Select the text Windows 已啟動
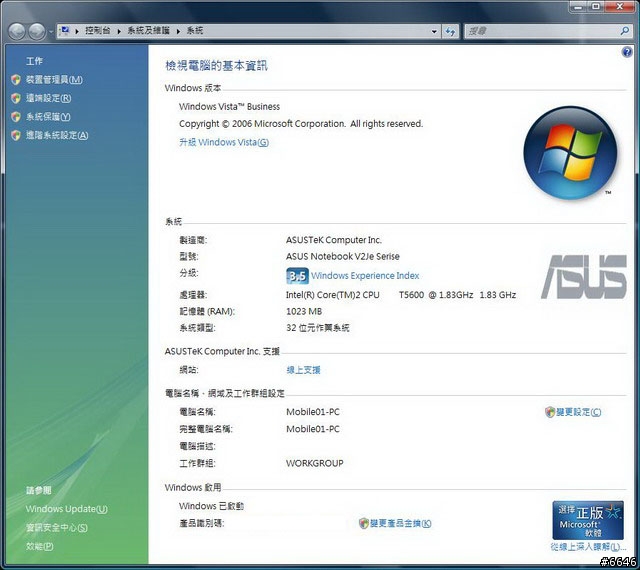The width and height of the screenshot is (640, 570). point(211,506)
